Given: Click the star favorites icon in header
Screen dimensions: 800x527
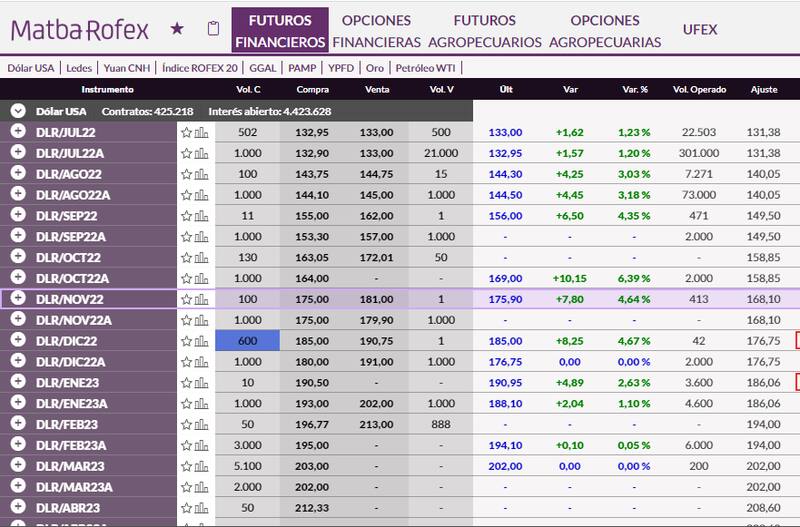Looking at the screenshot, I should click(x=177, y=29).
